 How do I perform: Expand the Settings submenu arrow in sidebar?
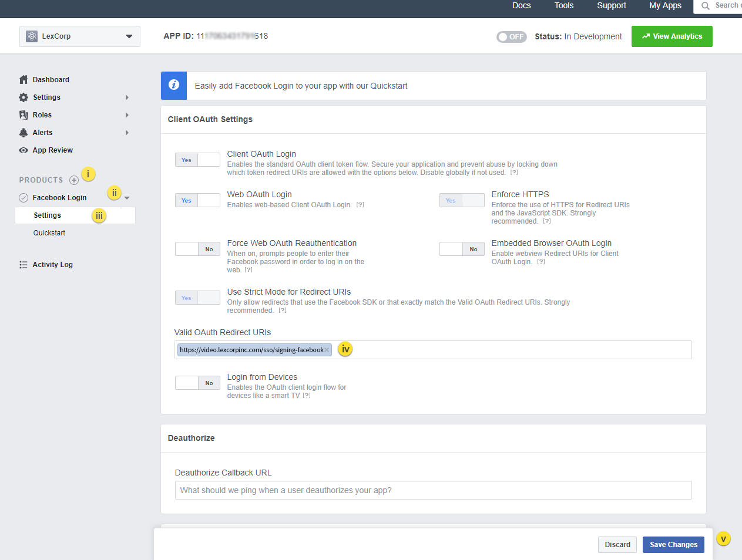127,97
